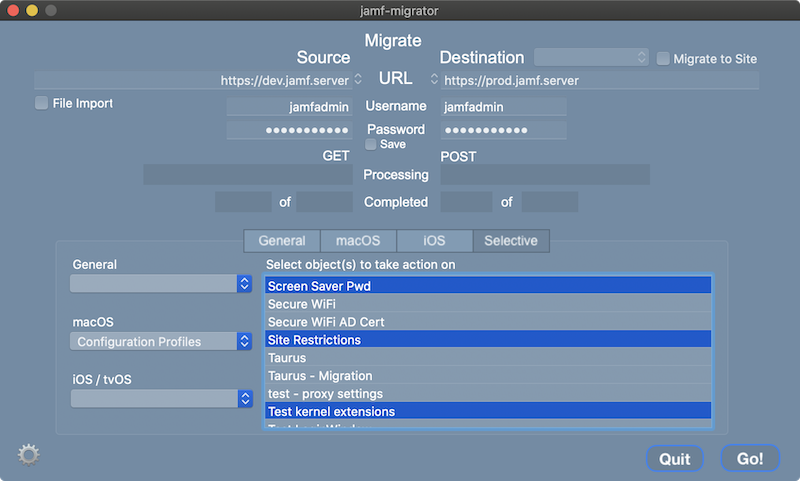The width and height of the screenshot is (800, 481).
Task: Open the source URL history stepper
Action: pyautogui.click(x=358, y=79)
